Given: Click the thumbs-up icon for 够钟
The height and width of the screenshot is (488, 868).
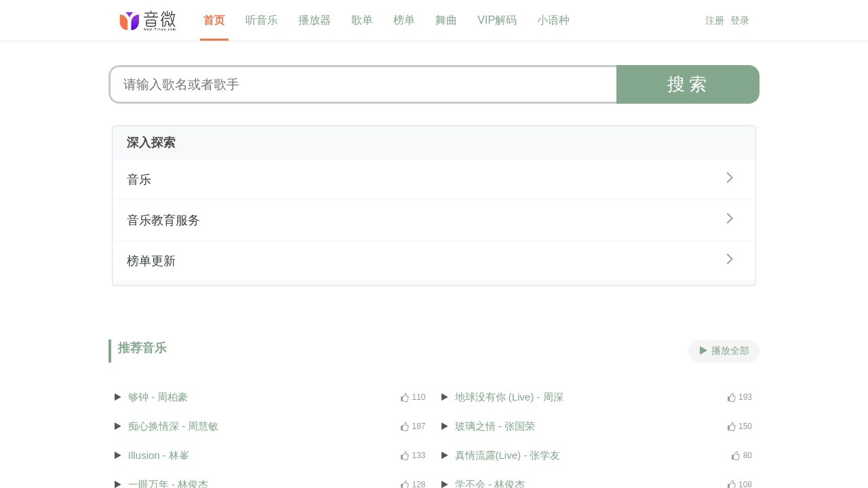Looking at the screenshot, I should (404, 397).
